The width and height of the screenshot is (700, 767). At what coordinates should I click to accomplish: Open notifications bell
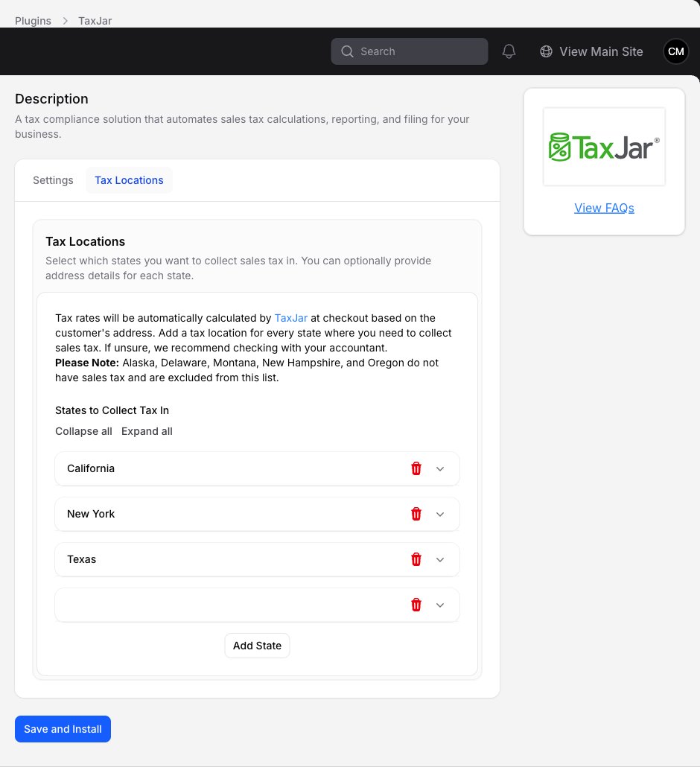(509, 51)
